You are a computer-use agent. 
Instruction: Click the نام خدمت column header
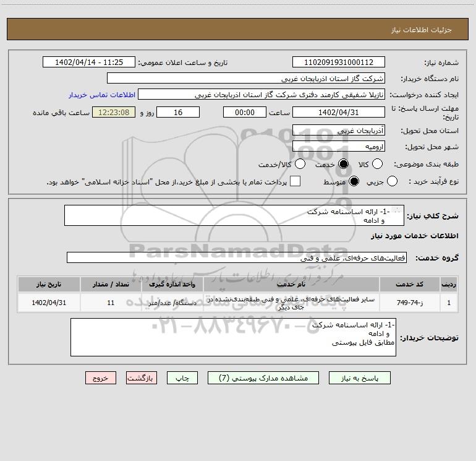(x=291, y=285)
